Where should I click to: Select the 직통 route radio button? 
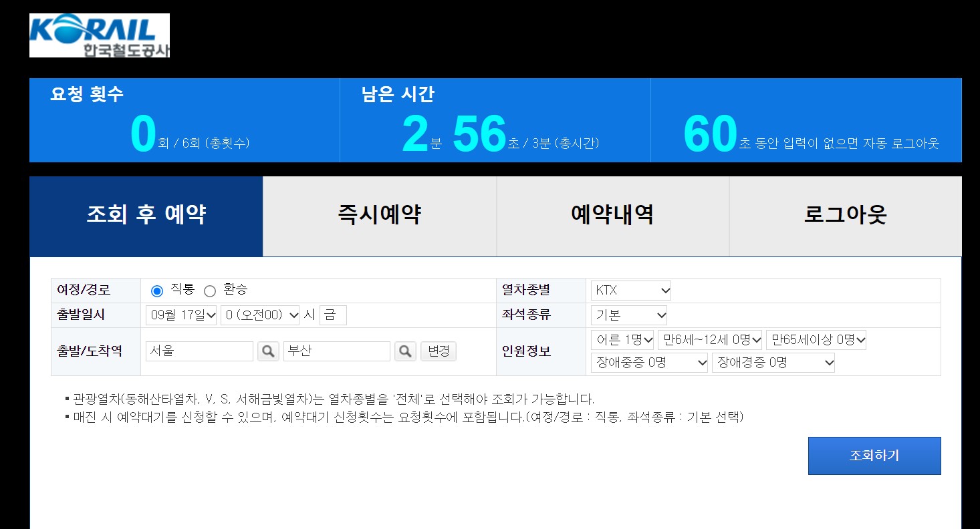point(156,289)
